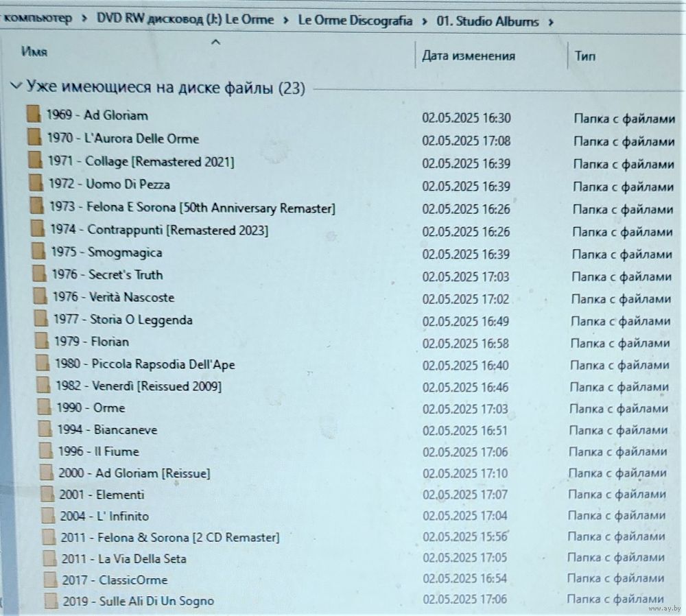686x616 pixels.
Task: Click folder icon of 2017 - ClassicOrme
Action: point(51,579)
